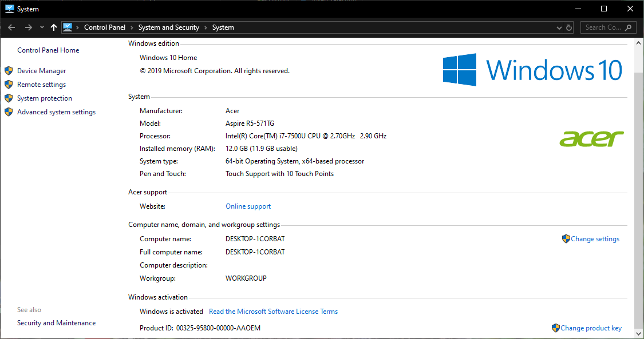Click the Acer logo
644x339 pixels.
(x=591, y=138)
